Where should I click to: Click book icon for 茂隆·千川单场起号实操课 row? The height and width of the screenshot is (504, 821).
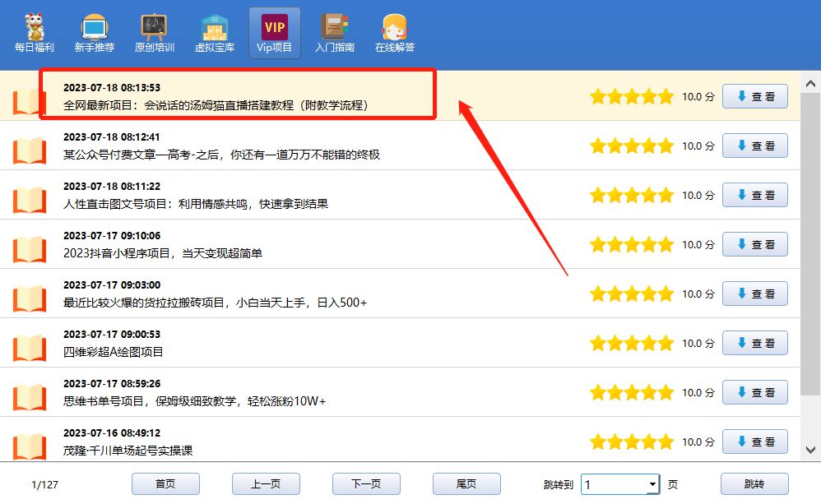tap(30, 446)
